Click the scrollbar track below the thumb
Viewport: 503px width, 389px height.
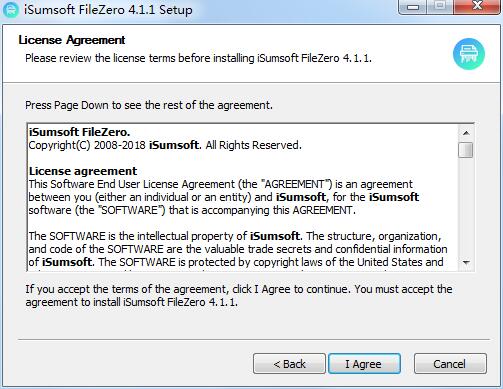point(466,207)
